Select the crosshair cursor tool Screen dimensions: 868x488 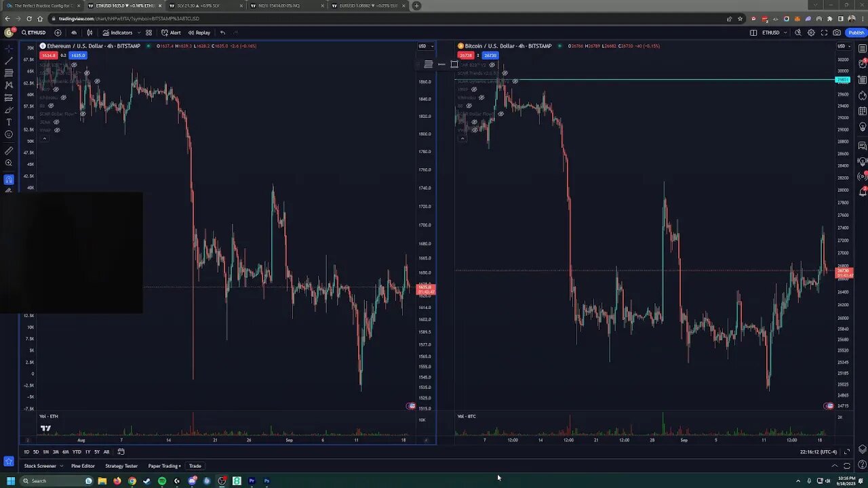(x=9, y=47)
